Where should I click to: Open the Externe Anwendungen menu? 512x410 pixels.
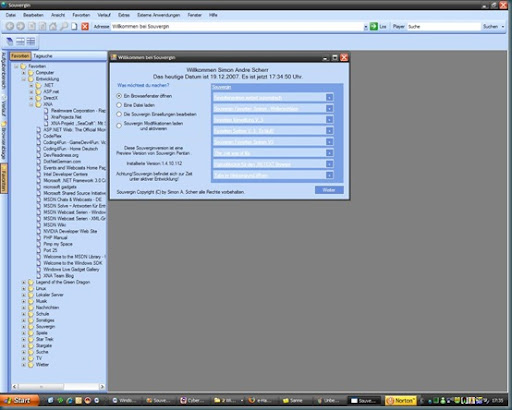pos(158,15)
